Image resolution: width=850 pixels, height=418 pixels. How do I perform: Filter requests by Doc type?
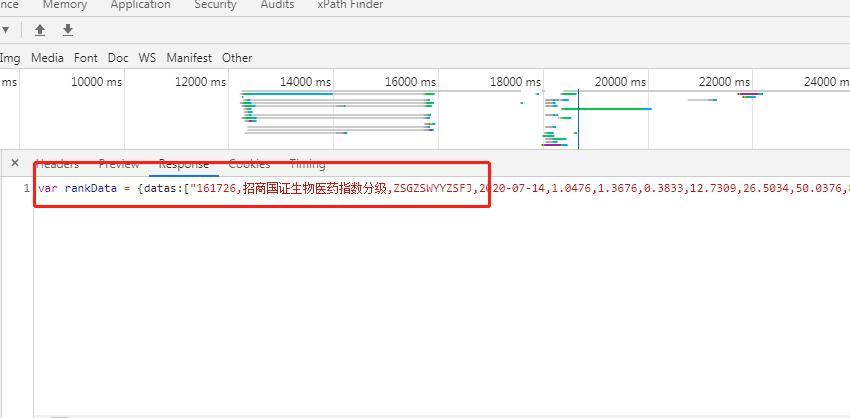point(118,57)
